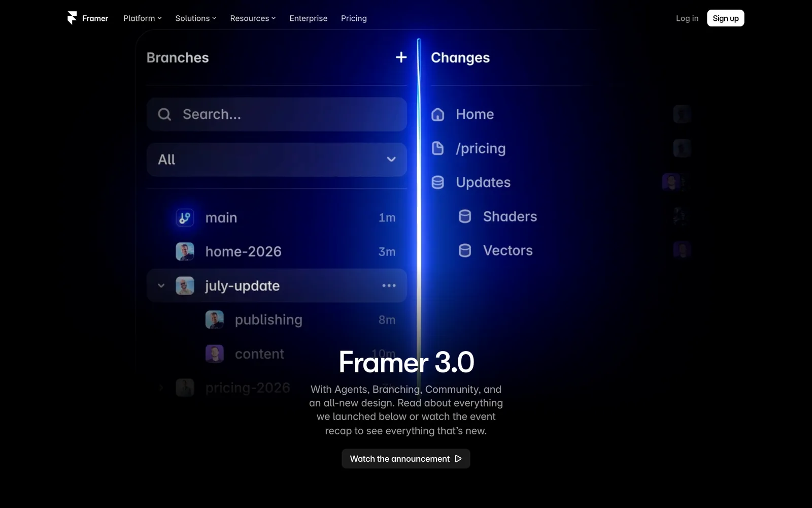Click the avatar beside home-2026
This screenshot has width=812, height=508.
[x=185, y=251]
